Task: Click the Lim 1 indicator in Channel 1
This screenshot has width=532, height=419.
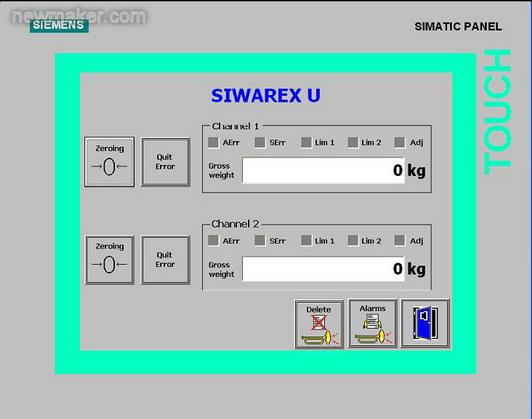Action: pyautogui.click(x=306, y=142)
